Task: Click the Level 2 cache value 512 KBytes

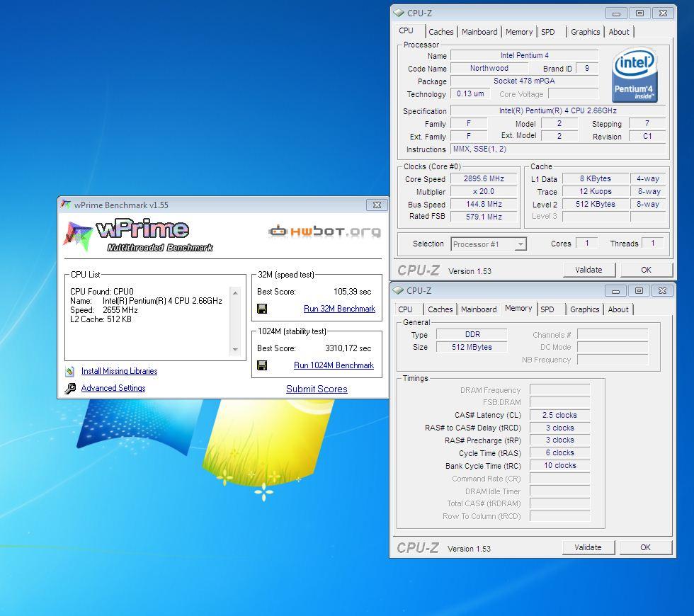Action: click(x=596, y=204)
